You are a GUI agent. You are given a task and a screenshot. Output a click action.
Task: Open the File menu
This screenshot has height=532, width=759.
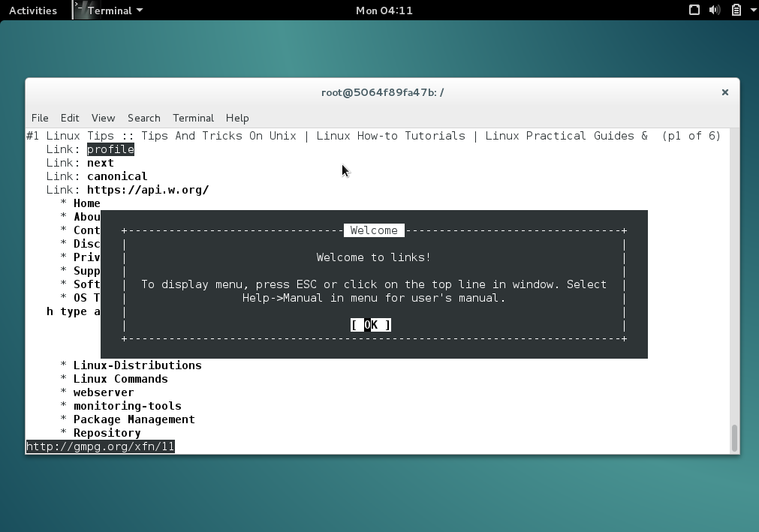[x=39, y=118]
